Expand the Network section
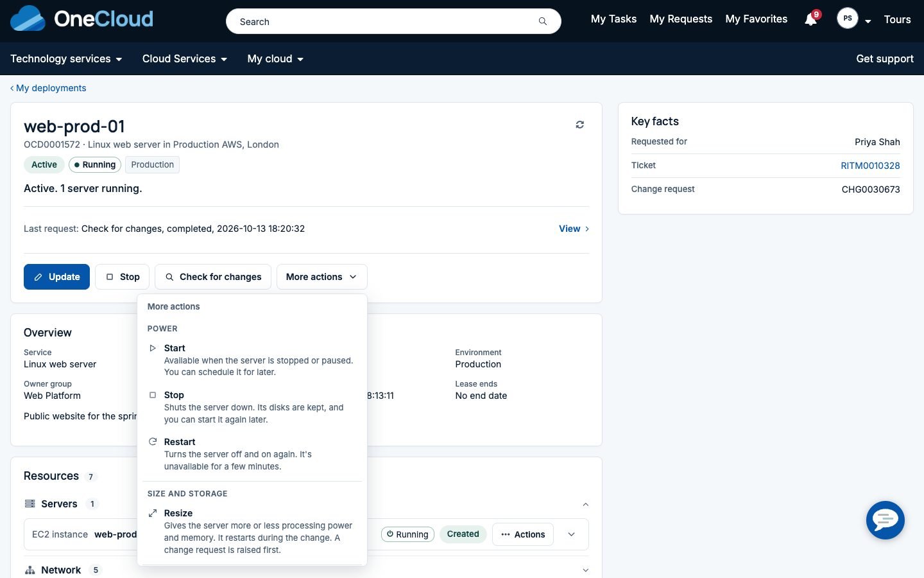The width and height of the screenshot is (924, 578). pos(585,570)
